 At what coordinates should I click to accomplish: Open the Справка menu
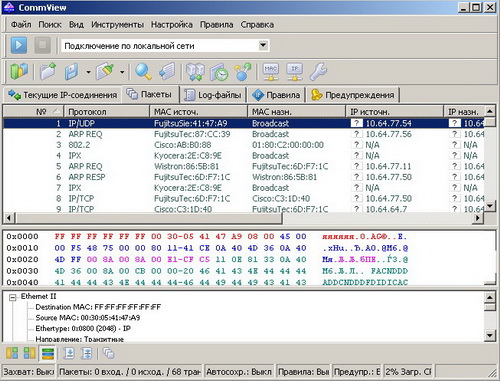point(257,25)
